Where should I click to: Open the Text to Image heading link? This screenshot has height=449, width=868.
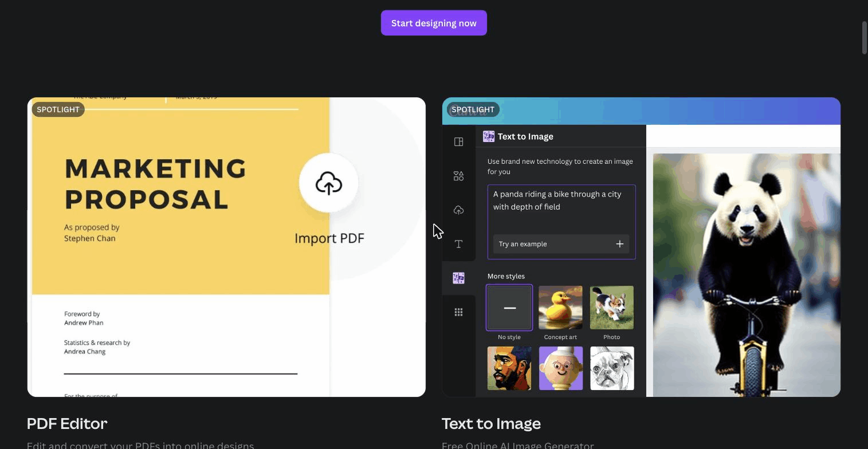pyautogui.click(x=491, y=423)
